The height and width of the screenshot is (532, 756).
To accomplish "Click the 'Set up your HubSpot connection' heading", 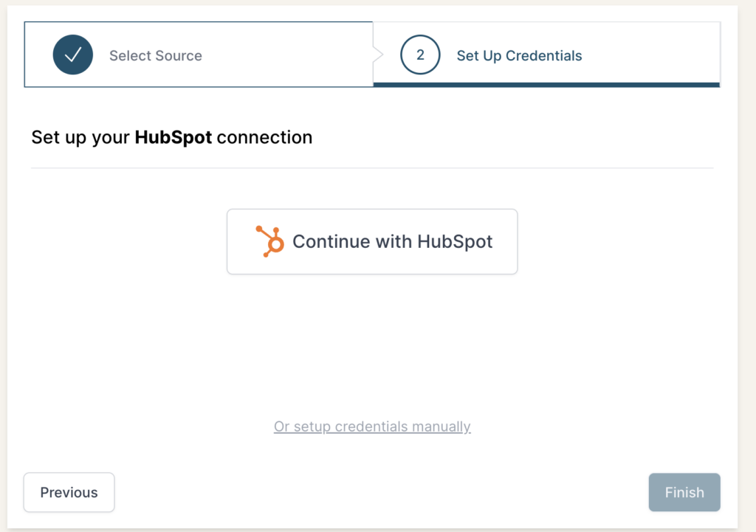I will [x=171, y=137].
